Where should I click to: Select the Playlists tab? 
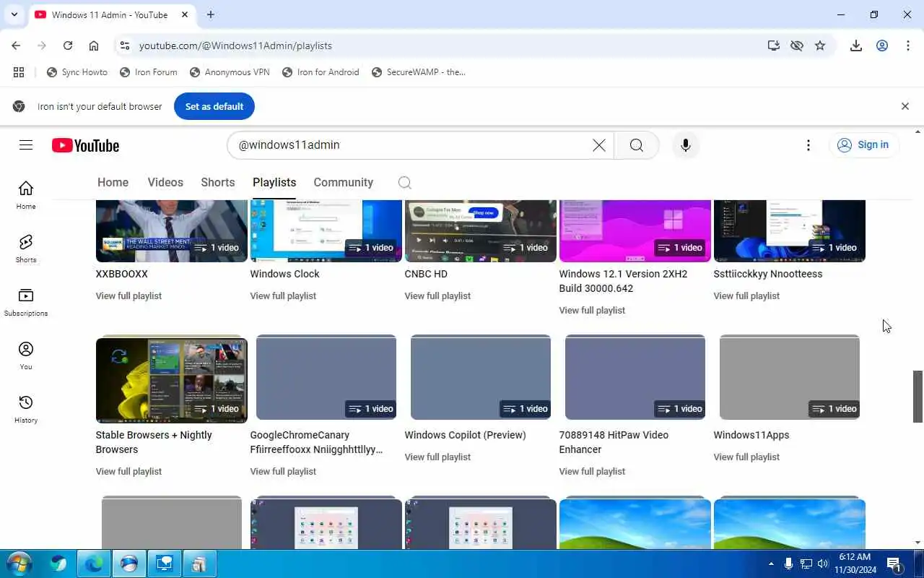[274, 182]
